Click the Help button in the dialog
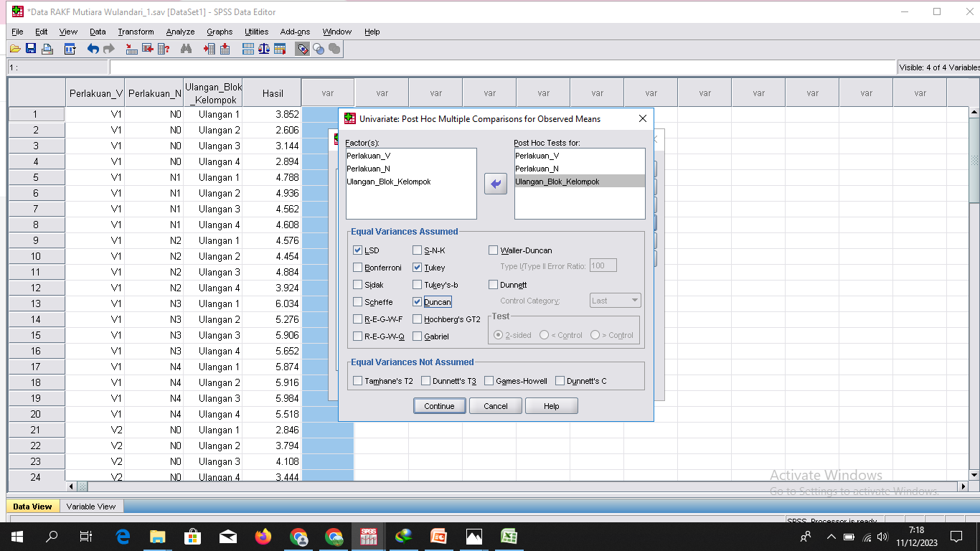The height and width of the screenshot is (551, 980). pos(551,406)
